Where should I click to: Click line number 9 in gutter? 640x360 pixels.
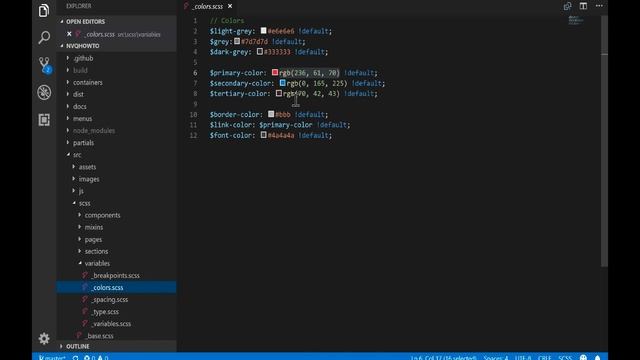click(x=195, y=104)
